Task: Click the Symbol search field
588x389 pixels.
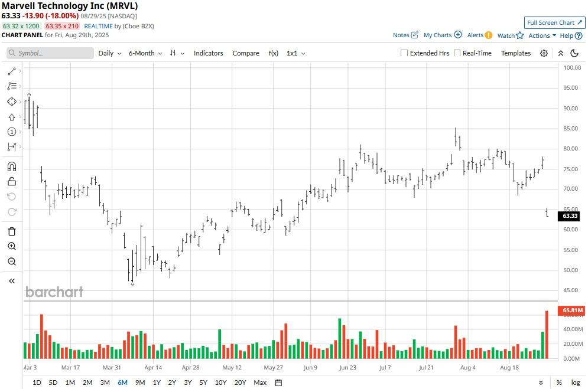Action: [x=50, y=53]
